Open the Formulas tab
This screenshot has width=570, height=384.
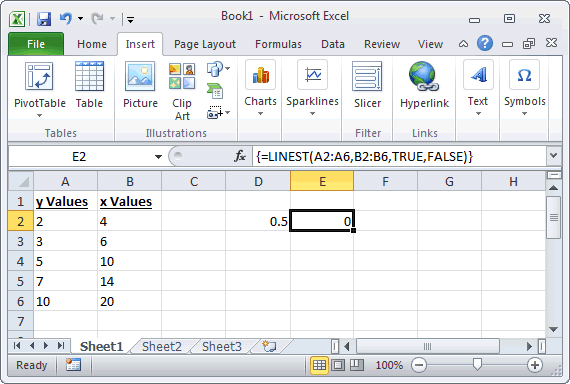click(278, 44)
